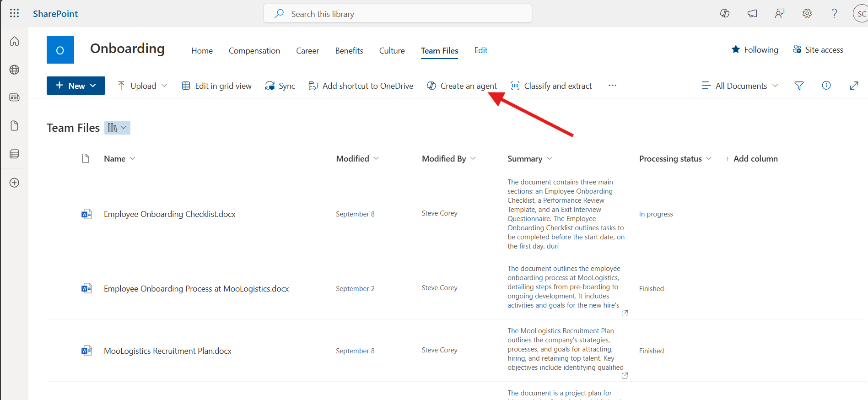This screenshot has width=868, height=400.
Task: Open the app launcher waffle icon
Action: point(14,13)
